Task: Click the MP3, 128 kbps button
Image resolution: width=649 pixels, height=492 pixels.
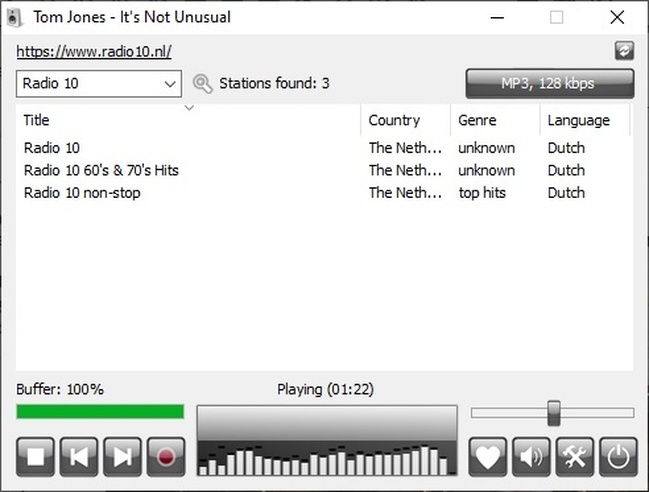Action: tap(550, 84)
